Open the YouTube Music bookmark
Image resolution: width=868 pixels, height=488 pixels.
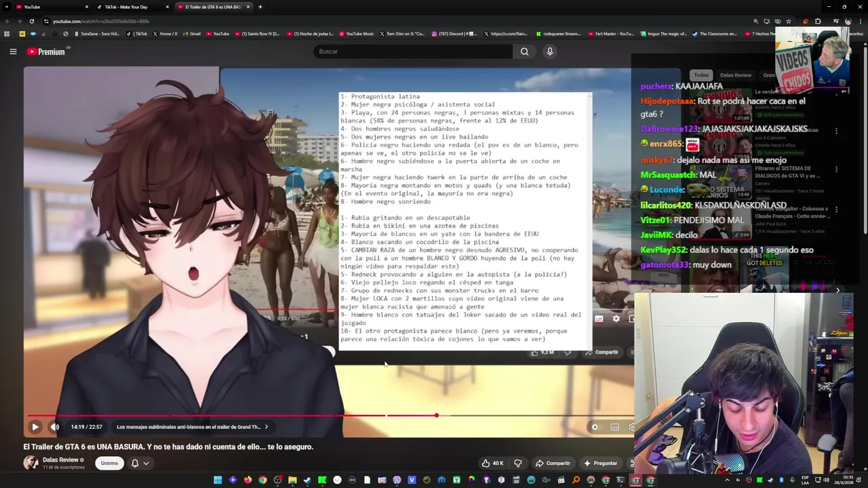click(357, 33)
